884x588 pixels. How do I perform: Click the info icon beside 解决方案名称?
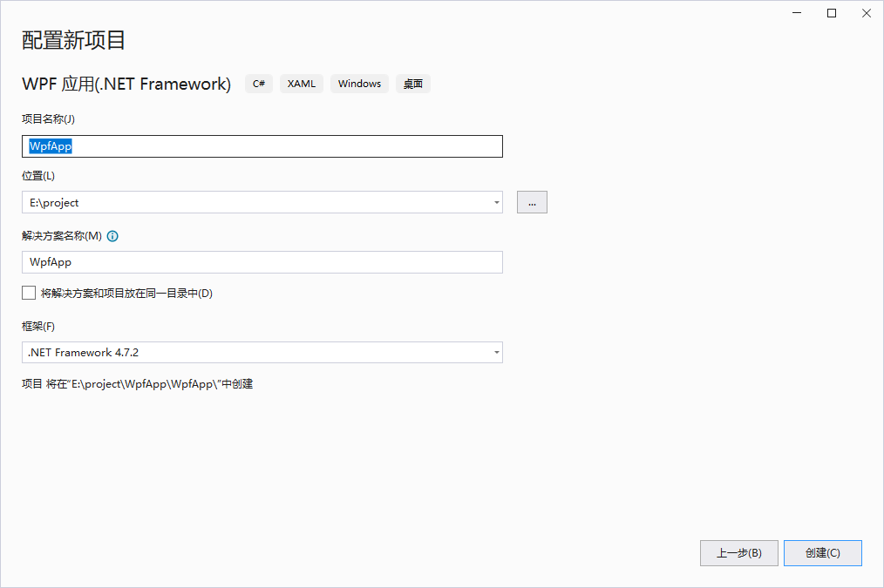click(x=112, y=236)
